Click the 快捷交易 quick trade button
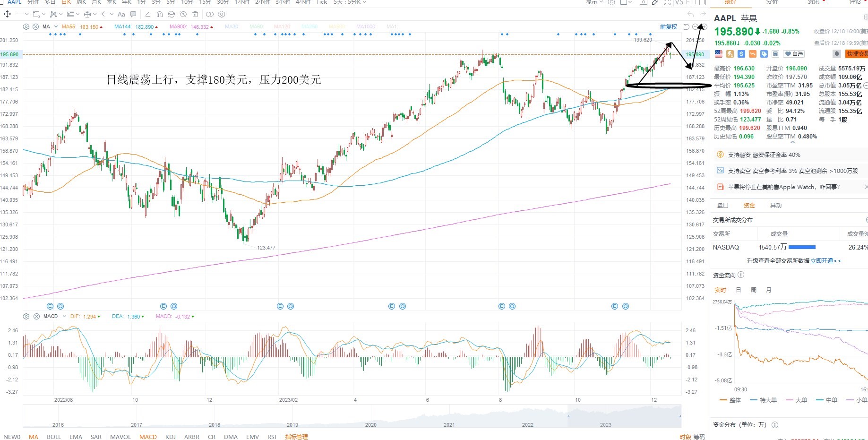Screen dimensions: 868x440 click(857, 54)
